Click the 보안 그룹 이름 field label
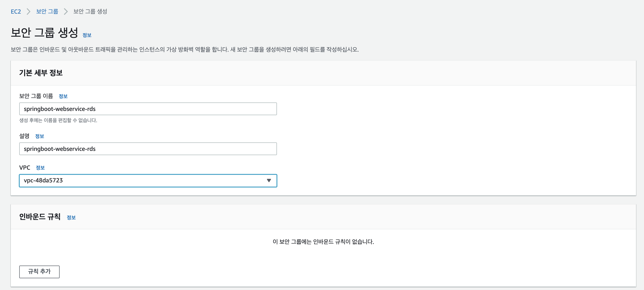Viewport: 644px width, 290px height. 36,96
